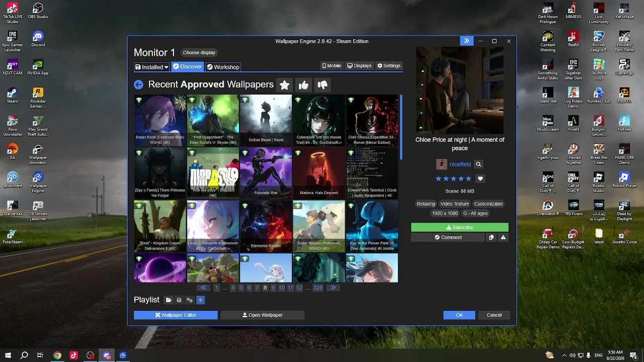Open OBS Studio desktop shortcut

tap(38, 11)
